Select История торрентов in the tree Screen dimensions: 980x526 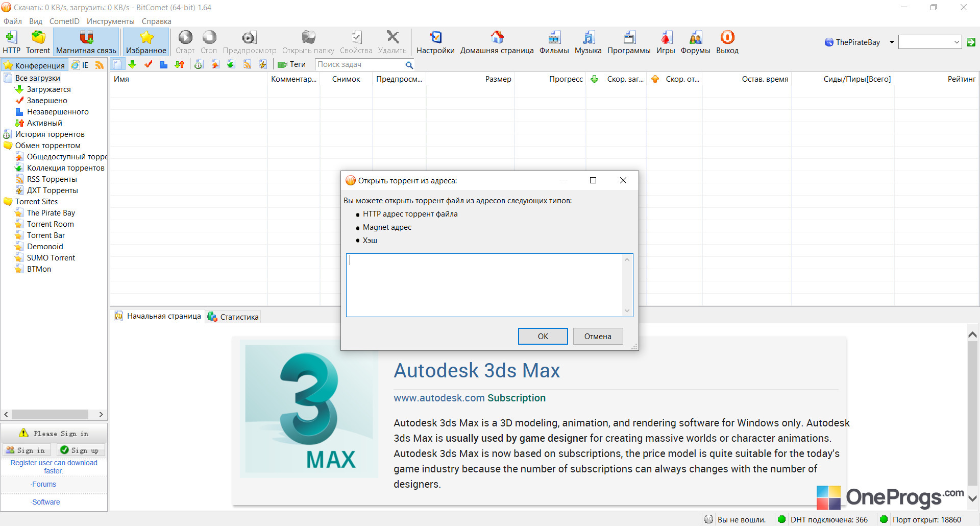coord(50,134)
